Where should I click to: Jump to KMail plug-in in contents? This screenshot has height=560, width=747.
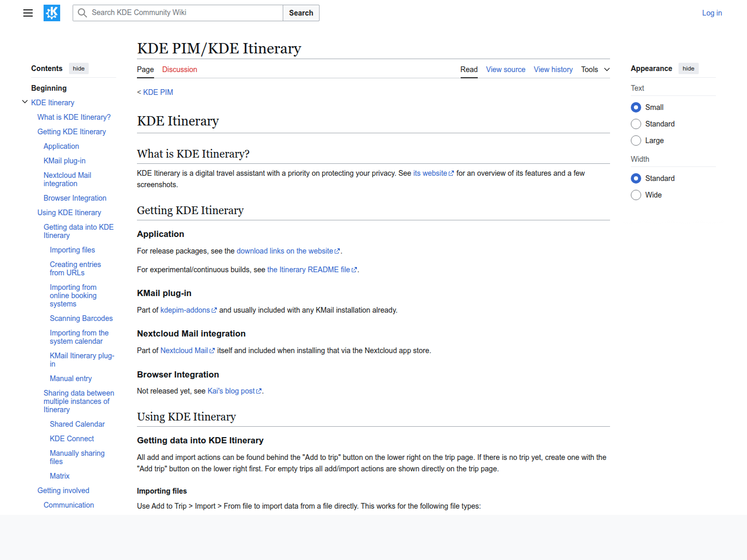64,161
